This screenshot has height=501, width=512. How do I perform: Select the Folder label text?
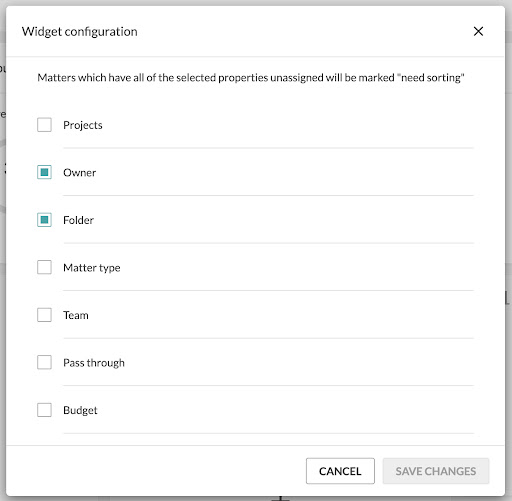tap(78, 220)
